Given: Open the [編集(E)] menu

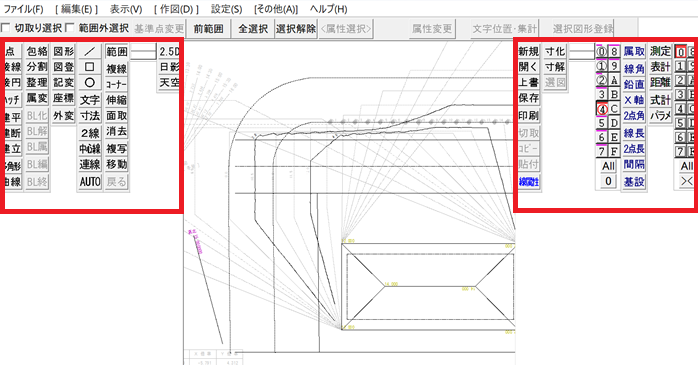Looking at the screenshot, I should 77,9.
